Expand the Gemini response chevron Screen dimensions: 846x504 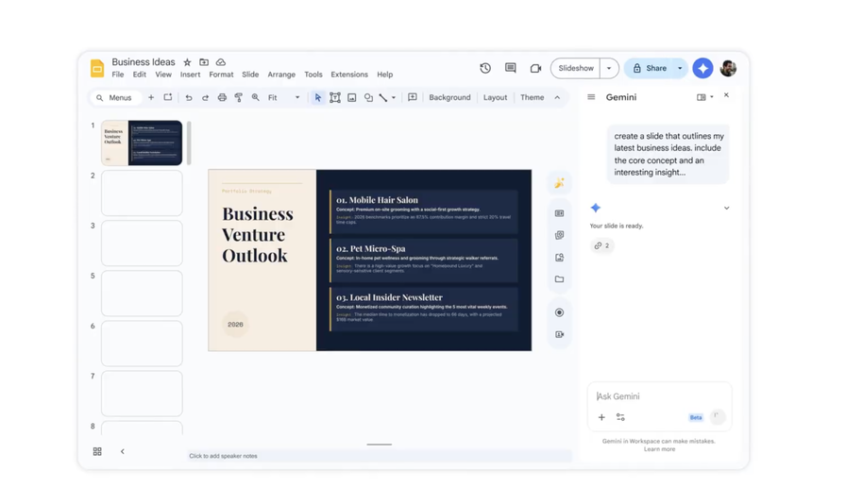[726, 208]
